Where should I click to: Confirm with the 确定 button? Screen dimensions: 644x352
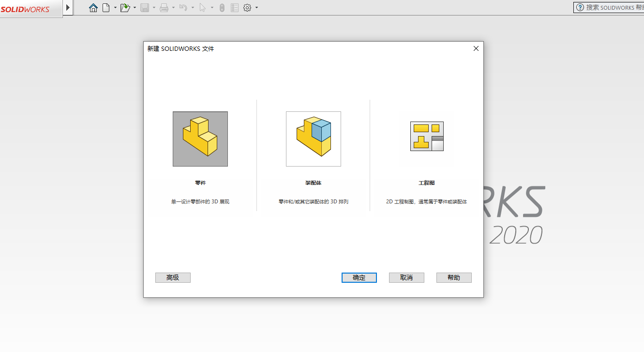tap(359, 277)
